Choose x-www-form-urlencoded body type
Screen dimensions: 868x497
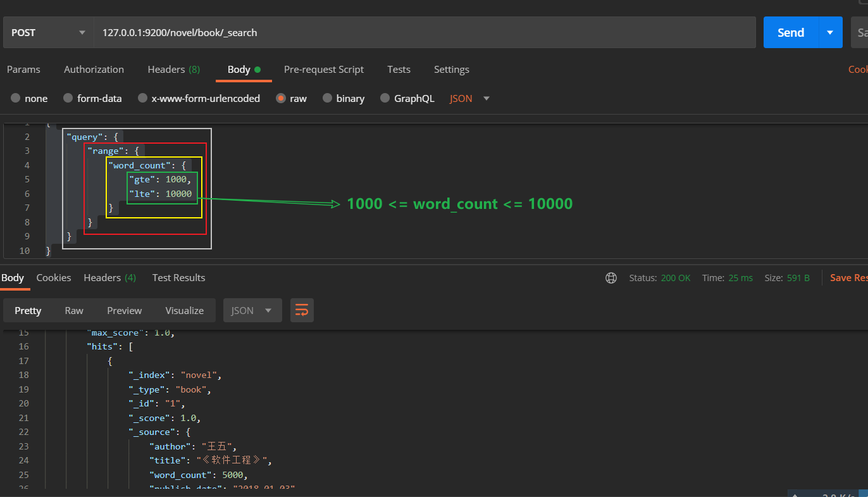pyautogui.click(x=199, y=98)
